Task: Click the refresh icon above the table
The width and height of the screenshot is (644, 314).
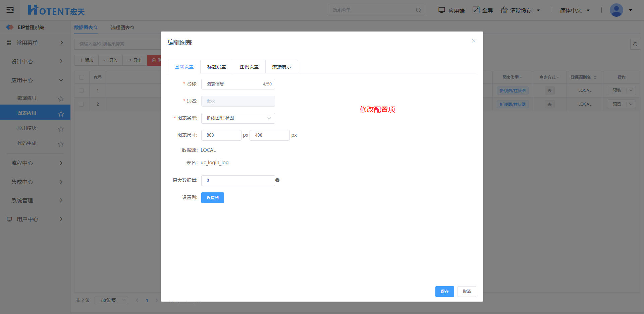Action: [x=635, y=44]
